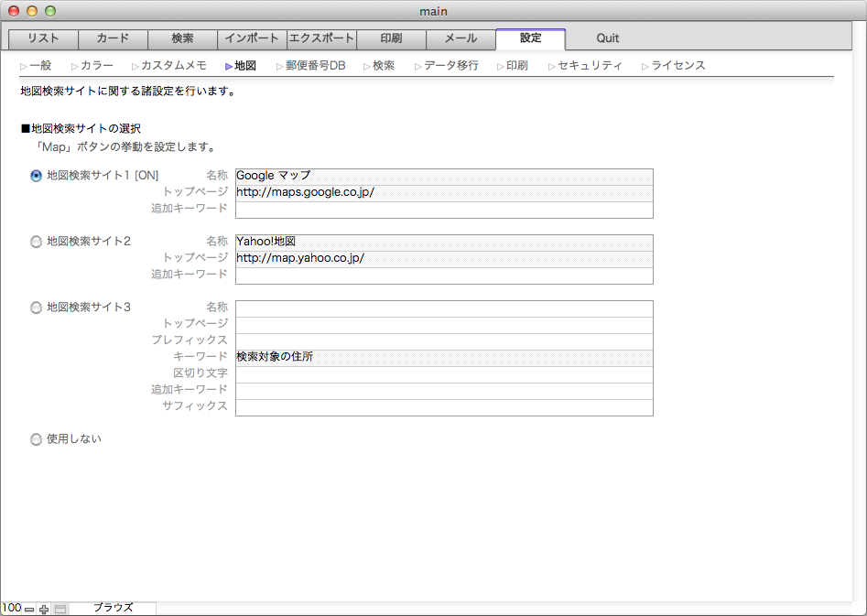Open the ブラウズ mode popup
This screenshot has height=616, width=867.
click(113, 608)
